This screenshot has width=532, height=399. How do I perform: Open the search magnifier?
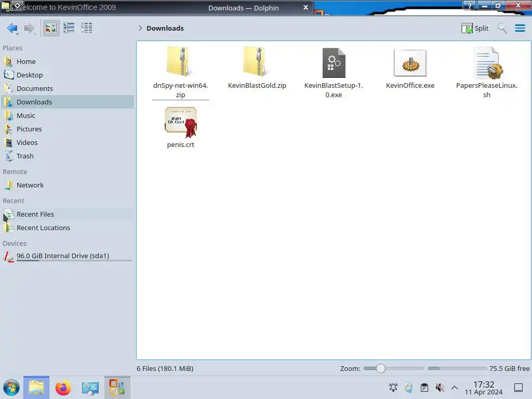(x=502, y=28)
